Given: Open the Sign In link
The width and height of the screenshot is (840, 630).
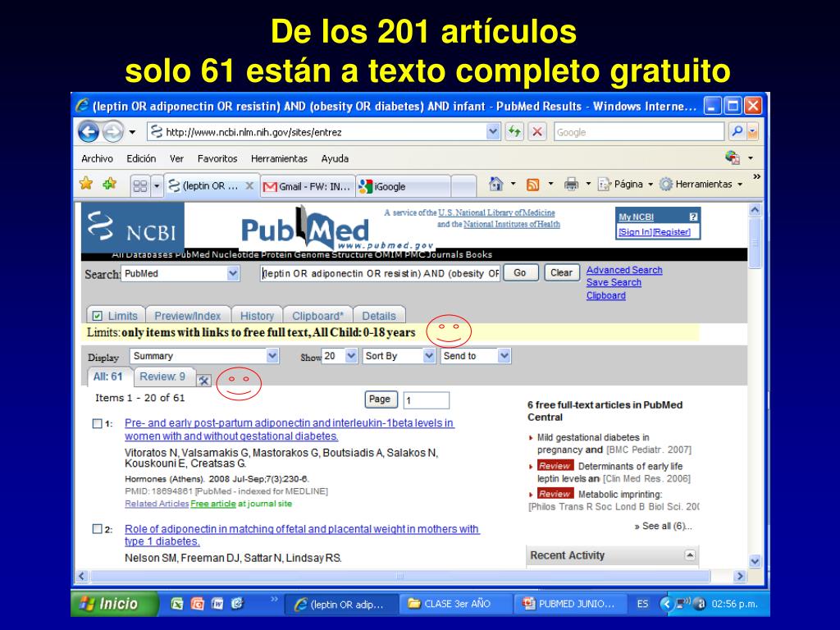Looking at the screenshot, I should pyautogui.click(x=636, y=232).
